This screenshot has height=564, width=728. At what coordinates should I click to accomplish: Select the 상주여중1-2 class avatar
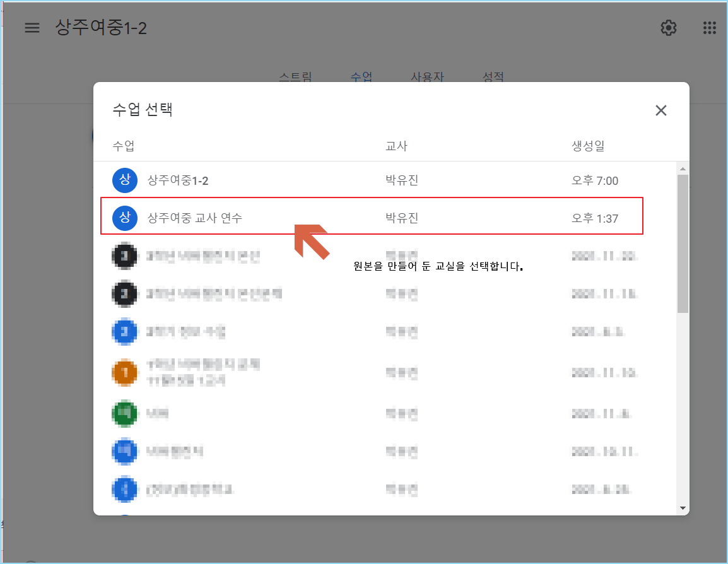coord(125,180)
